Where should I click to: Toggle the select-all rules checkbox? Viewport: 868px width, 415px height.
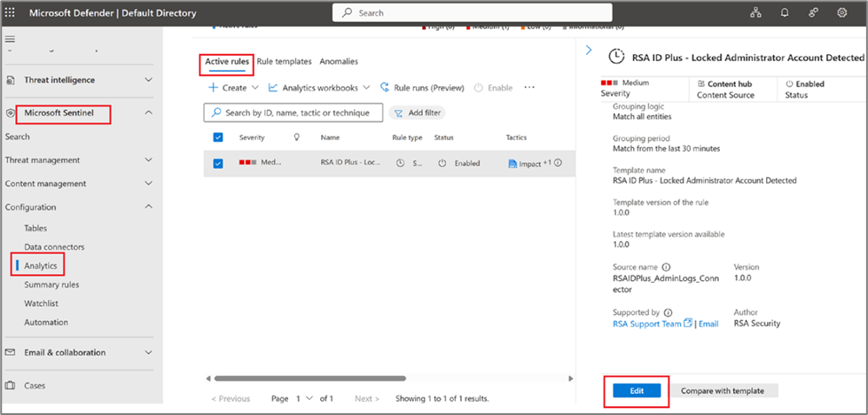[x=219, y=137]
